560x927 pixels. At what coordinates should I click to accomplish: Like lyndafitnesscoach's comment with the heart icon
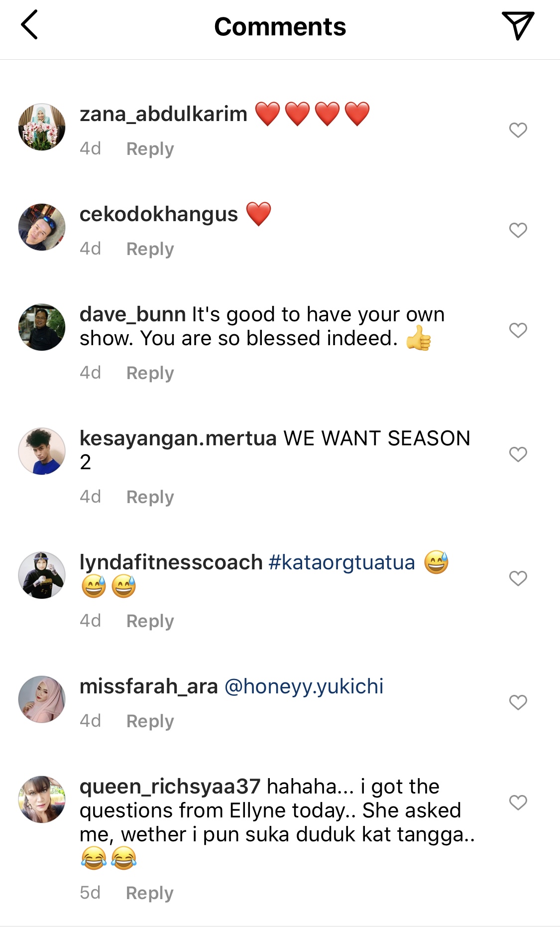point(518,578)
